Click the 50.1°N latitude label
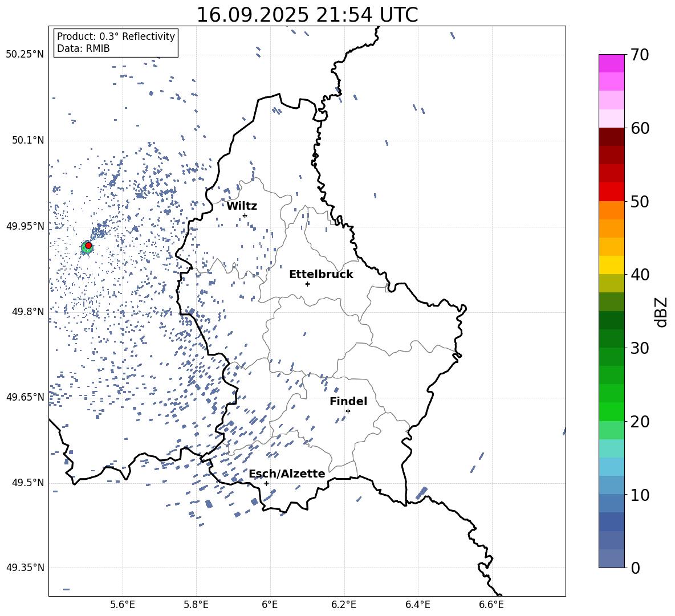Viewport: 675px width, 616px height. coord(28,140)
